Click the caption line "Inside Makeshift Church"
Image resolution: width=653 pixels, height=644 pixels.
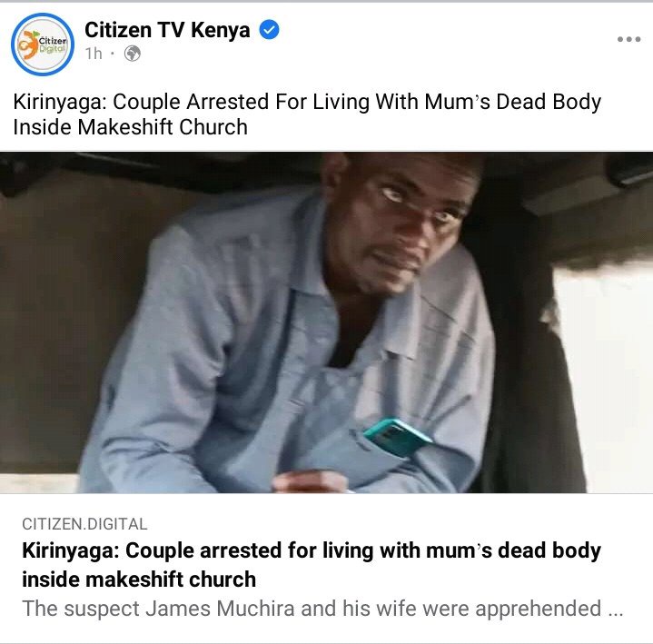(x=131, y=127)
